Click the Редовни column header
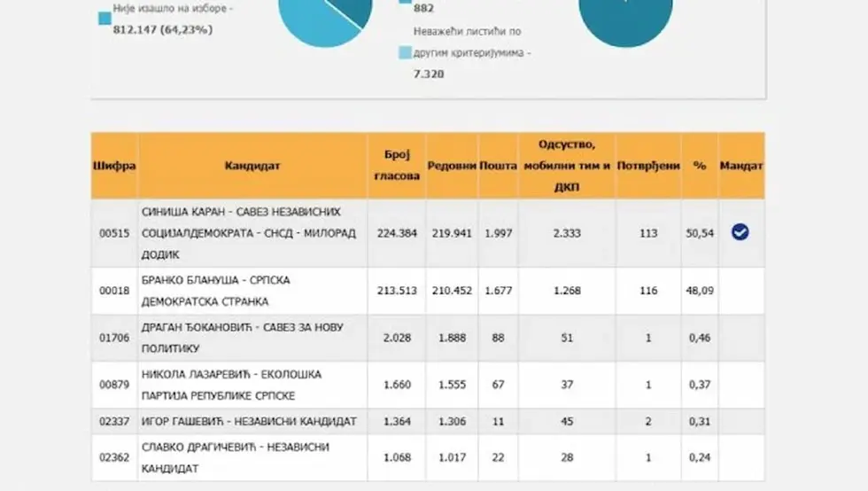 click(x=452, y=166)
